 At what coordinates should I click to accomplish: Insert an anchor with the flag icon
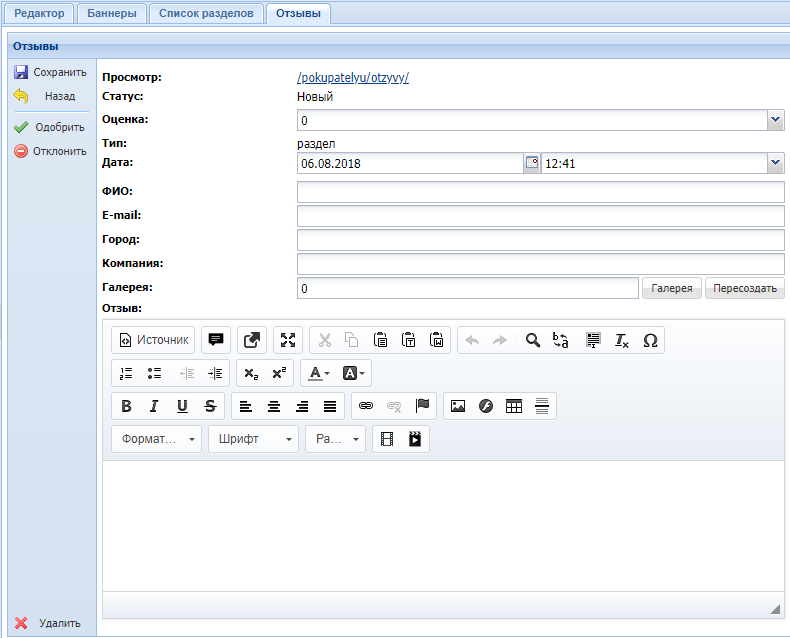pos(422,406)
